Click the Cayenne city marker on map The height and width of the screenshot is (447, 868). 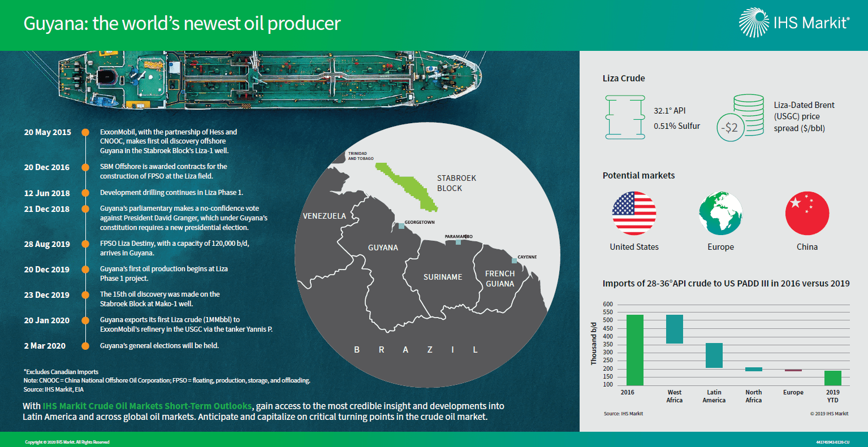[514, 261]
